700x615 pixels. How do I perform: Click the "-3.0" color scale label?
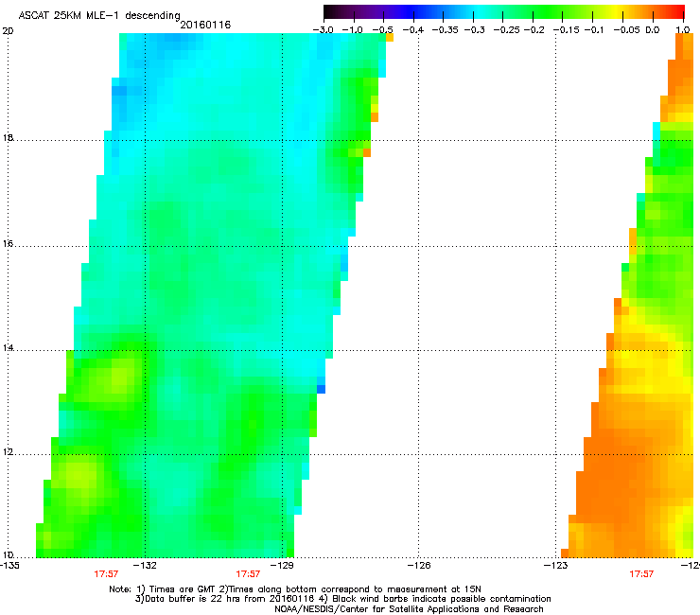[x=323, y=30]
